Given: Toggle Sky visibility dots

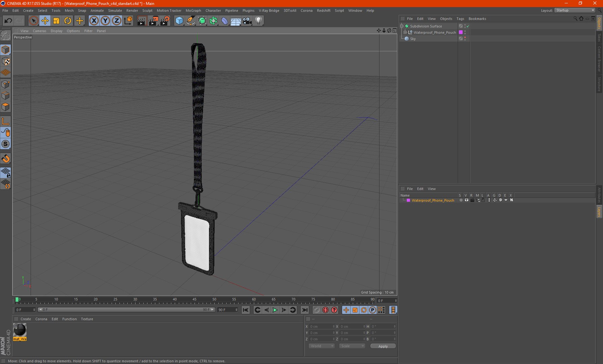Looking at the screenshot, I should (x=465, y=39).
